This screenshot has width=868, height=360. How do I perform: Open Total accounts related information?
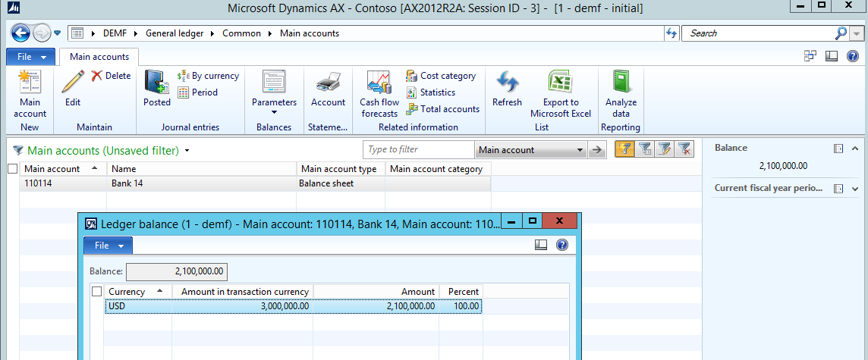(442, 109)
